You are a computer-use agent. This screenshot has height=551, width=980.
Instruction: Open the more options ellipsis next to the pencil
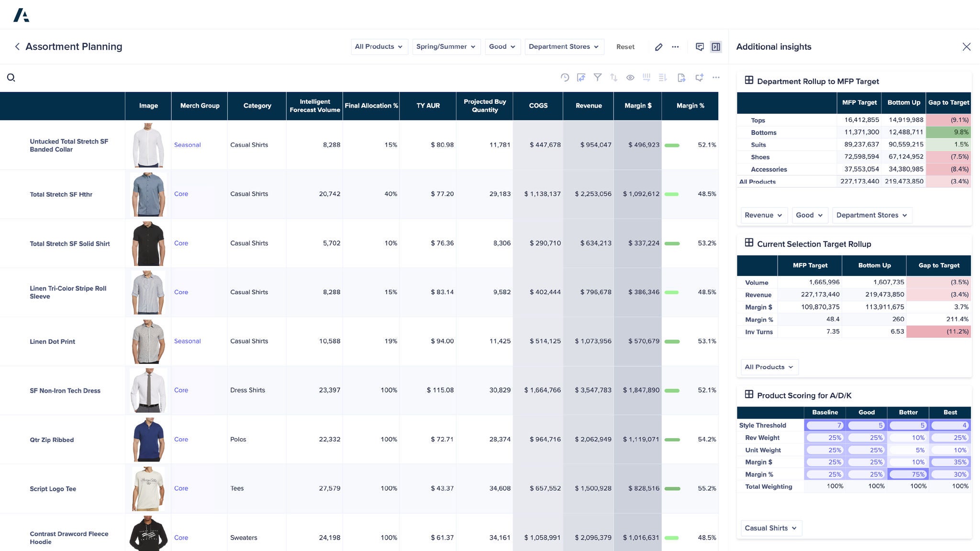click(x=675, y=46)
